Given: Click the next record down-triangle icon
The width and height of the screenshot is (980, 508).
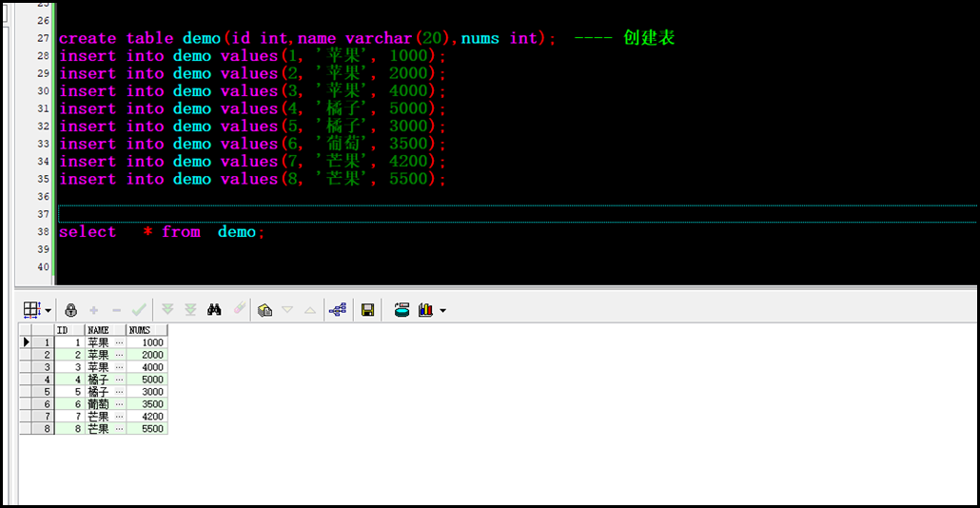Looking at the screenshot, I should 287,310.
